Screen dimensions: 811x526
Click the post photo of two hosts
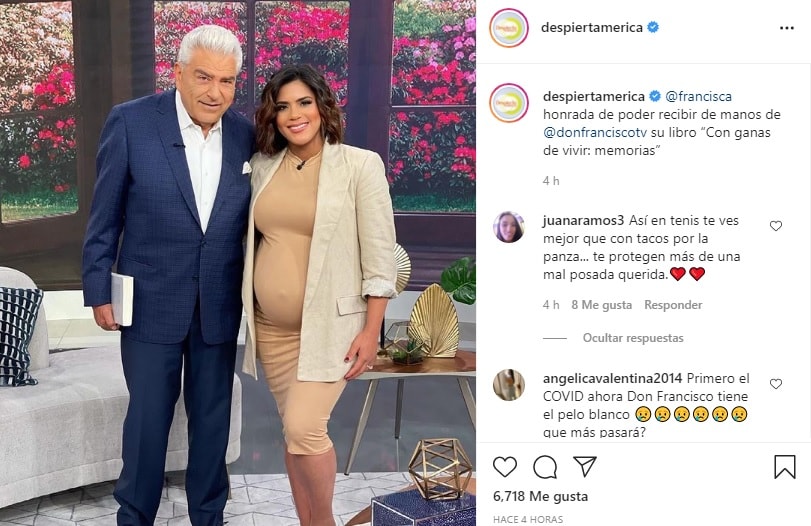pyautogui.click(x=238, y=263)
